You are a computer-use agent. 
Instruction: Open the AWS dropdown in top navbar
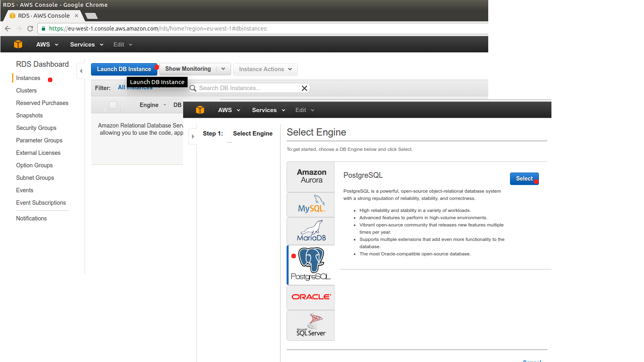pos(47,45)
